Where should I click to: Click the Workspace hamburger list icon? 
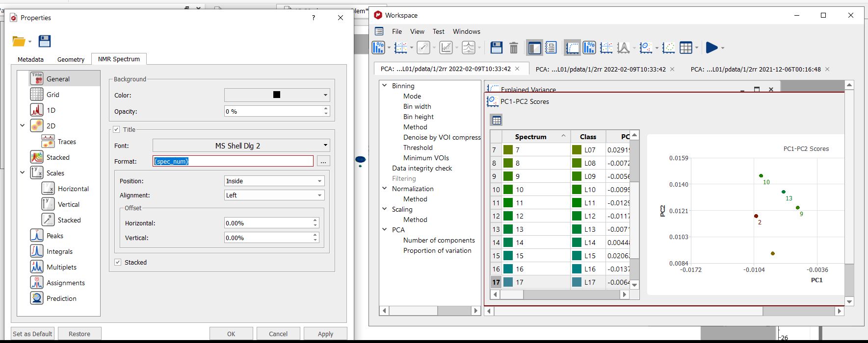pyautogui.click(x=379, y=31)
